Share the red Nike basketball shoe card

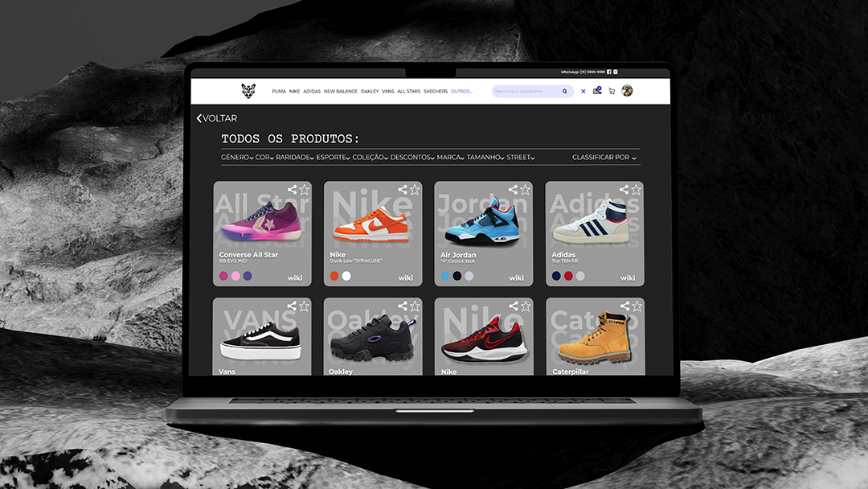pyautogui.click(x=514, y=306)
